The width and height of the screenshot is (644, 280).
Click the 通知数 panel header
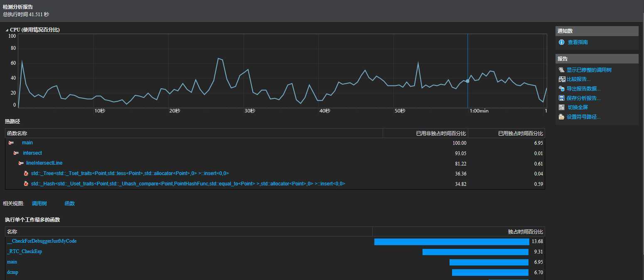pyautogui.click(x=597, y=31)
